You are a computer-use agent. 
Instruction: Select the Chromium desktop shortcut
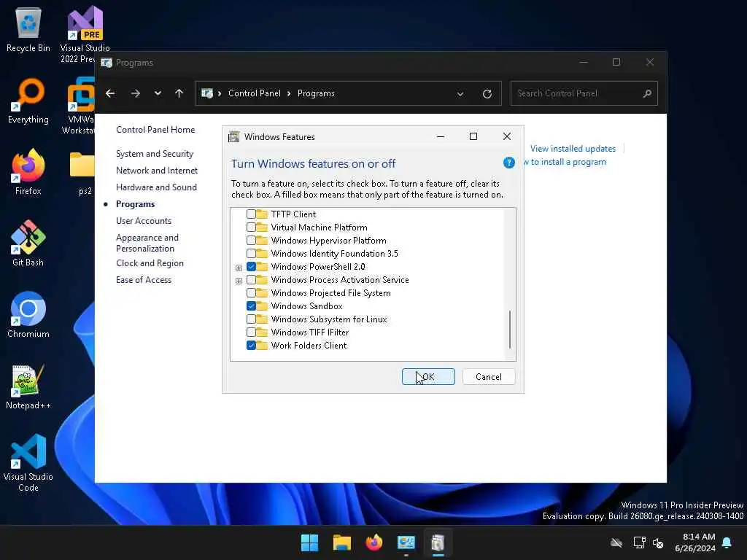coord(28,315)
